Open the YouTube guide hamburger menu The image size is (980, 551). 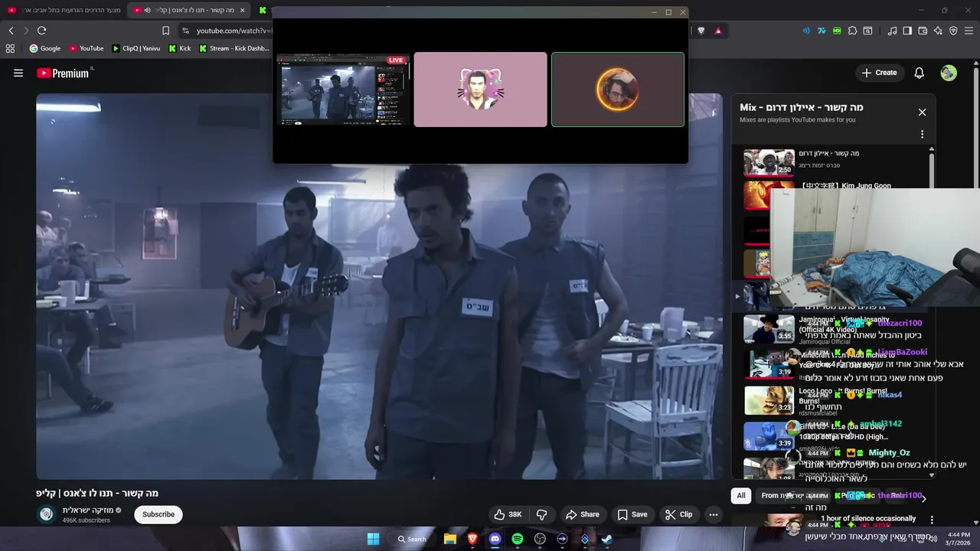[18, 73]
